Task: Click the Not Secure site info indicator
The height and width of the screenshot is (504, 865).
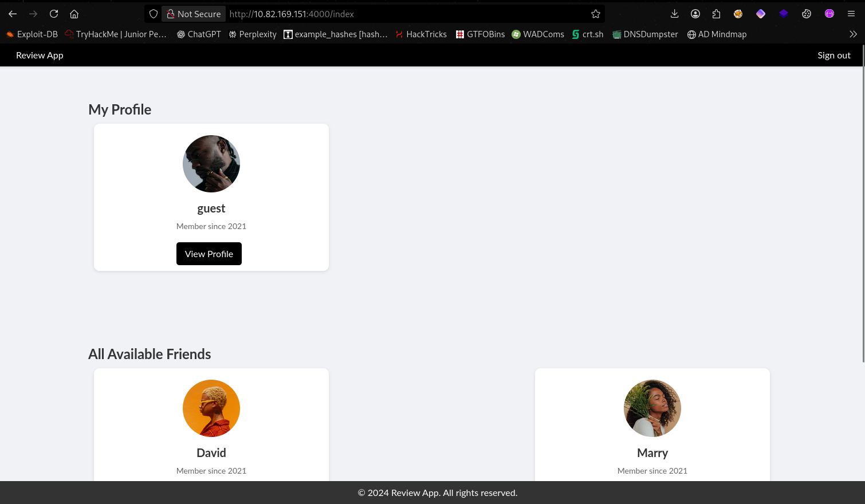Action: click(193, 14)
